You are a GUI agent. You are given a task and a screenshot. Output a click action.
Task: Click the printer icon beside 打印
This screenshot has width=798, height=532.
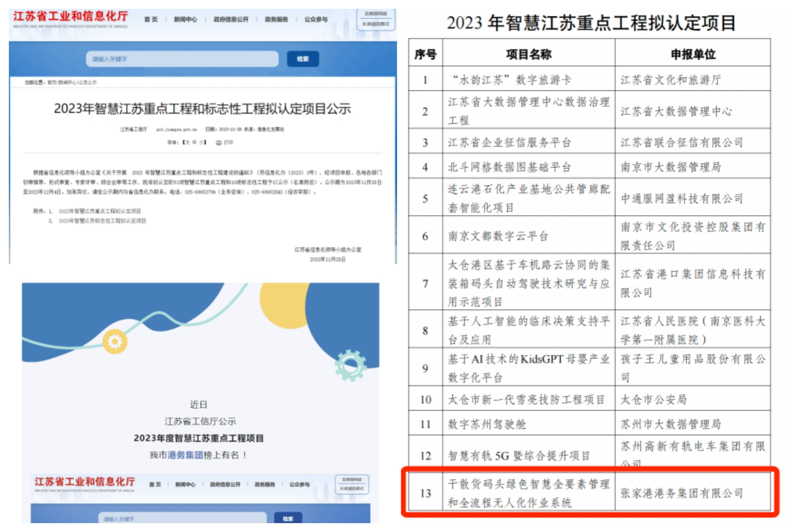coord(219,143)
